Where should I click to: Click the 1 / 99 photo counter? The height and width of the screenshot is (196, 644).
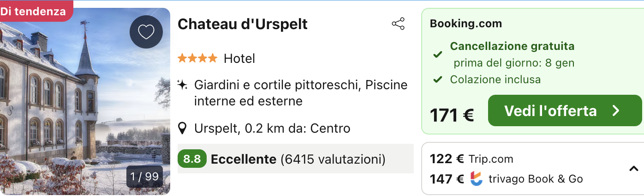tap(144, 177)
